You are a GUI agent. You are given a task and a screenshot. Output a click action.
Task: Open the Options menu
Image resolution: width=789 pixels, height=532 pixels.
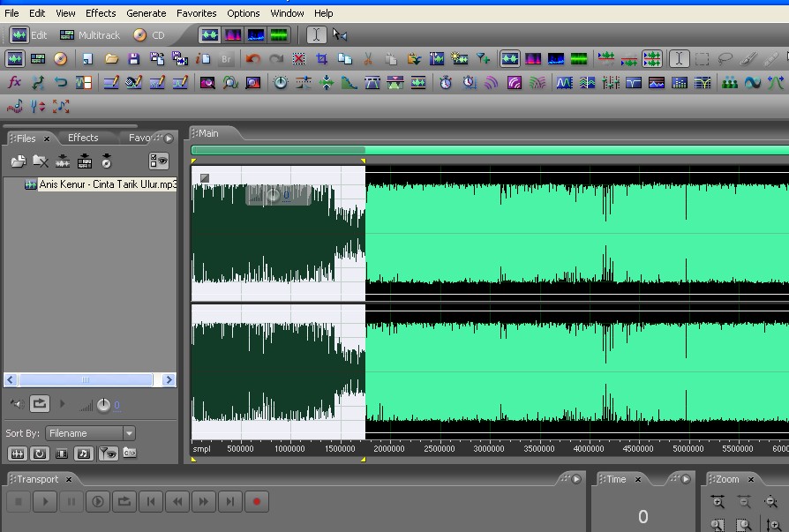pos(243,13)
